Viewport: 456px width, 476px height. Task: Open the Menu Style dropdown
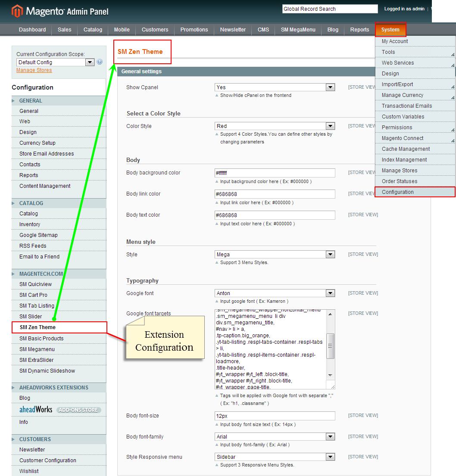click(x=275, y=255)
